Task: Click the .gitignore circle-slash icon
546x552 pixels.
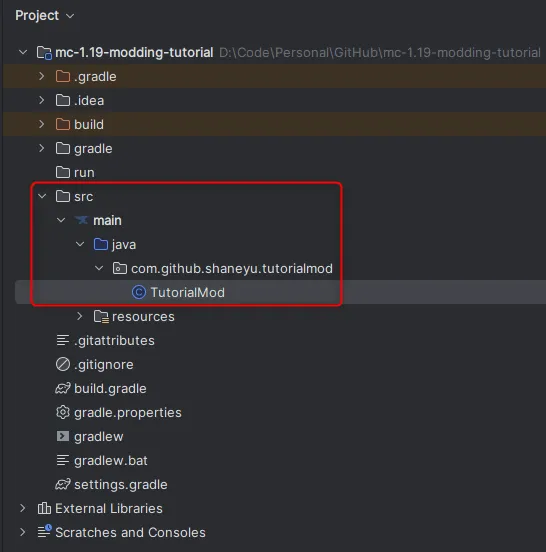Action: point(63,364)
